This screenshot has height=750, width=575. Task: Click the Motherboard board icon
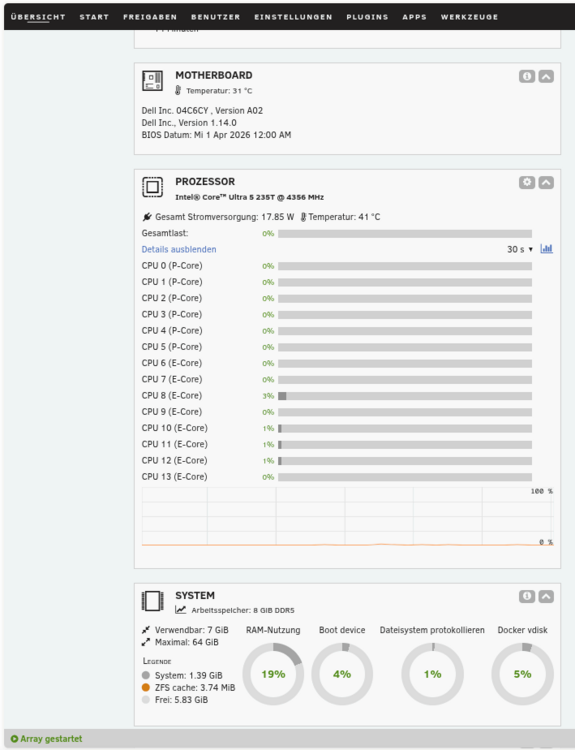coord(153,80)
